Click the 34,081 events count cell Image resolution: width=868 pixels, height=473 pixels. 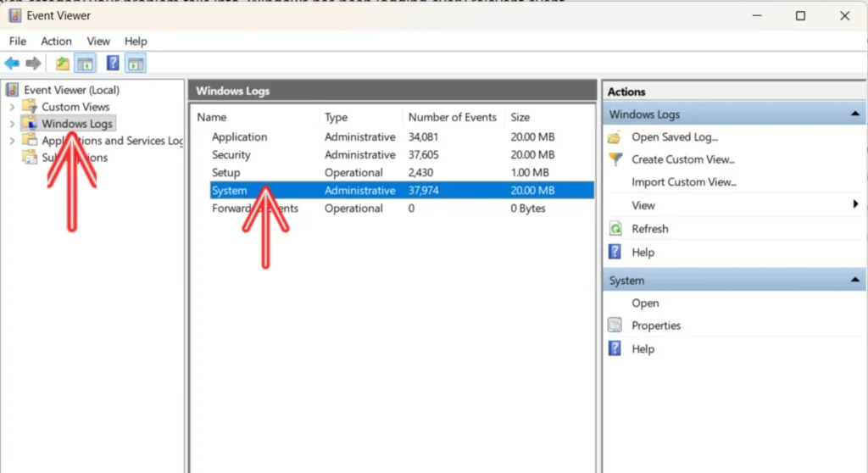[x=423, y=136]
